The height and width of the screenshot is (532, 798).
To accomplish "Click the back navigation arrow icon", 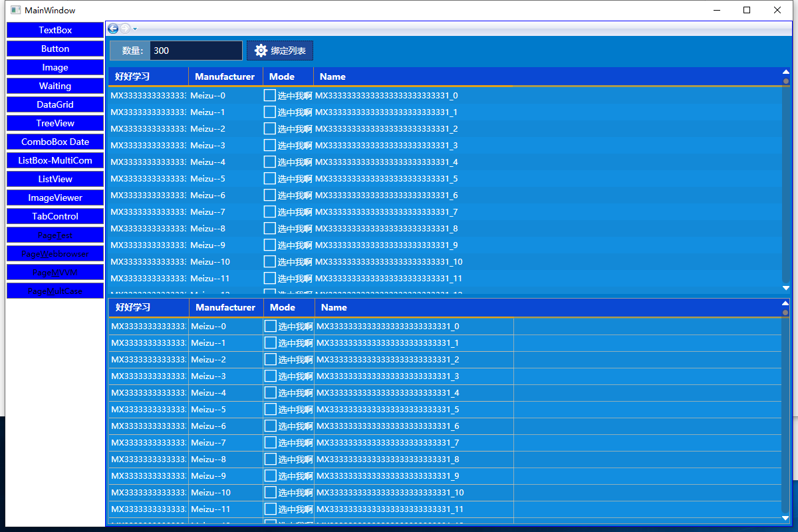I will click(113, 29).
